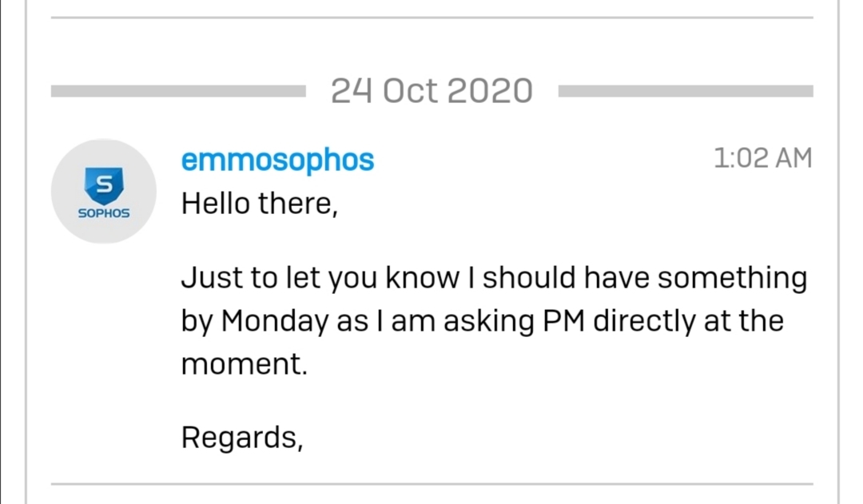Click the gray bar left of the date
Viewport: 863px width, 504px height.
pyautogui.click(x=178, y=91)
